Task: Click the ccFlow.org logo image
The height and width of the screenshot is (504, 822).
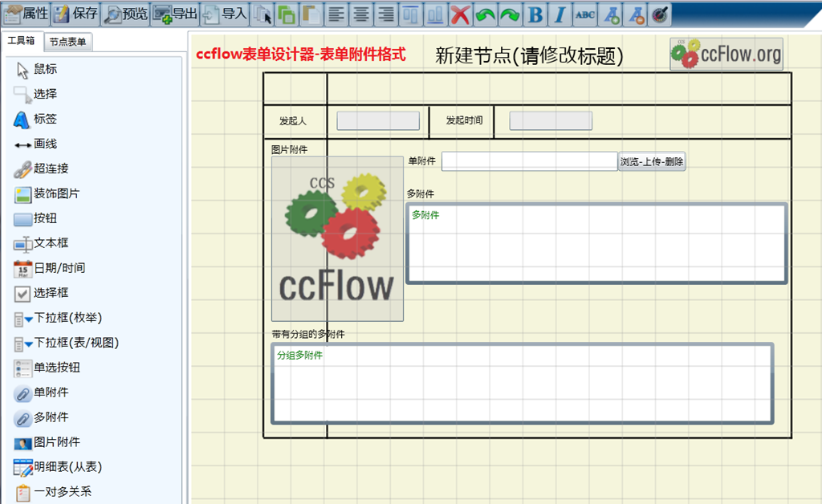Action: pos(726,54)
